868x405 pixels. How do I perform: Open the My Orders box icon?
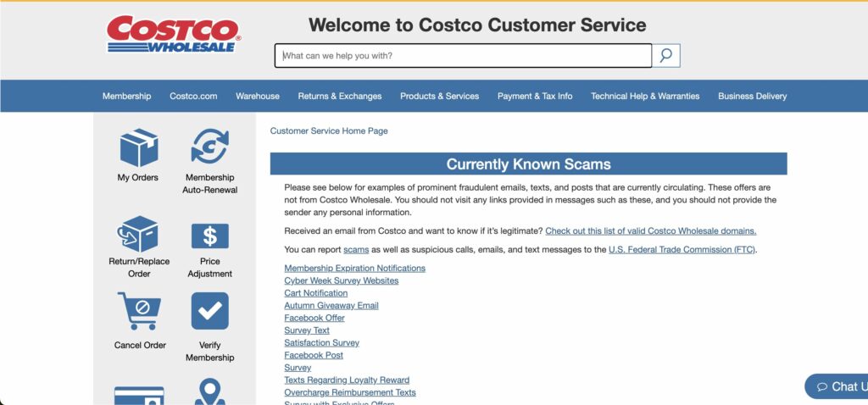pyautogui.click(x=138, y=147)
